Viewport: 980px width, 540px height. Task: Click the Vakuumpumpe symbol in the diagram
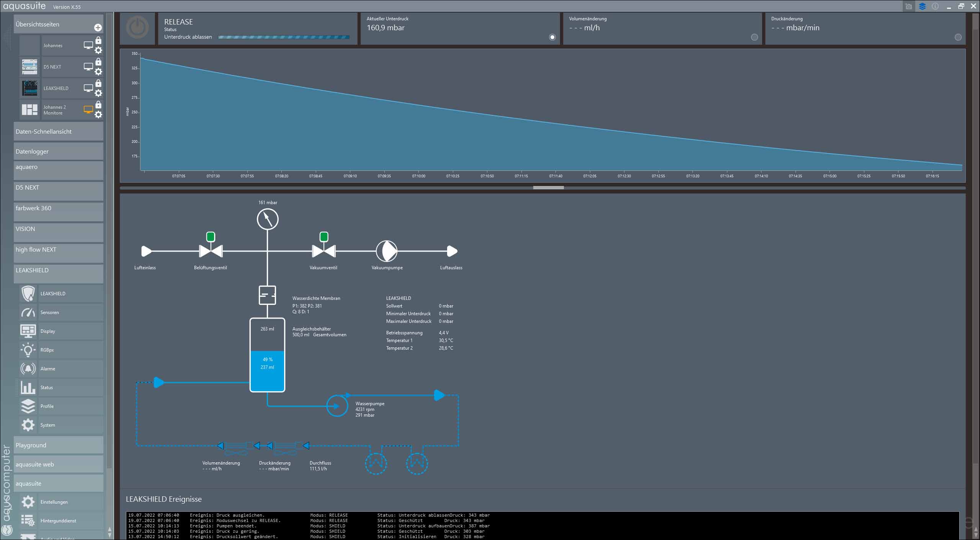387,251
